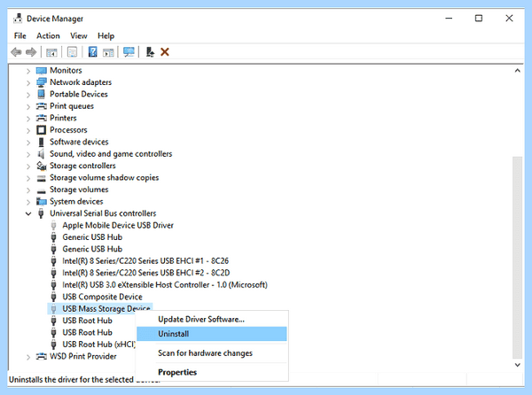Click the Portable Devices category icon
Viewport: 532px width, 395px height.
pos(42,94)
